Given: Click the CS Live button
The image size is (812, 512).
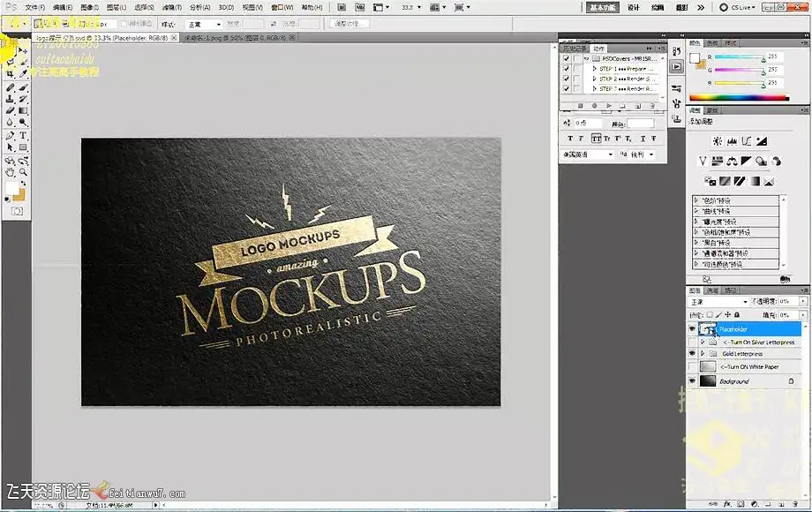Looking at the screenshot, I should click(741, 7).
